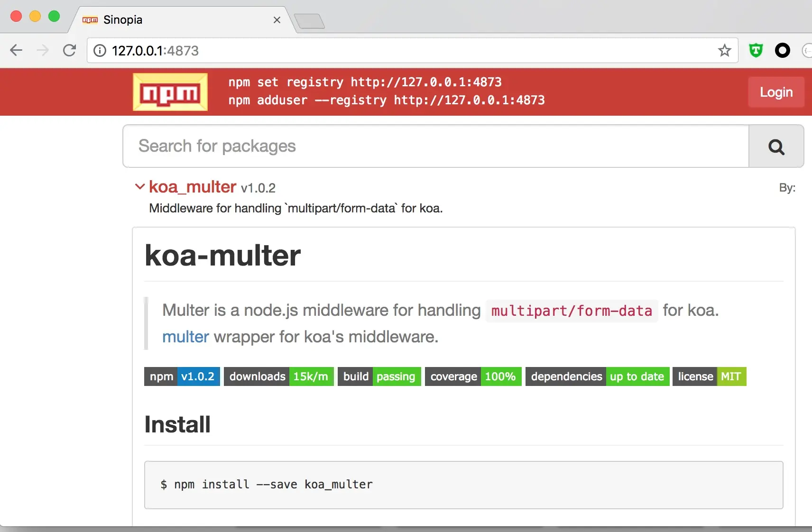812x532 pixels.
Task: Click the dependencies up to date badge
Action: (598, 376)
